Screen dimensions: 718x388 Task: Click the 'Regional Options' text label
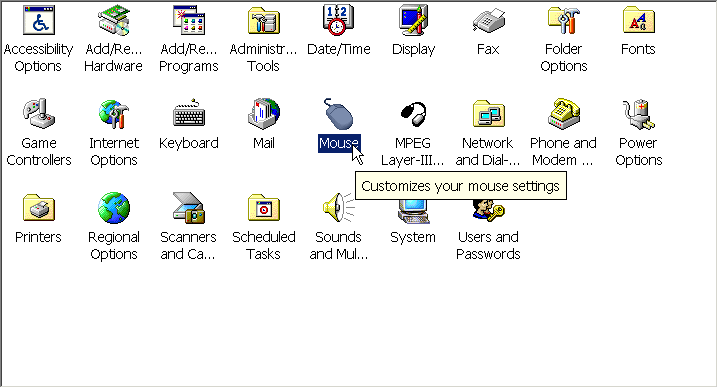(x=114, y=246)
